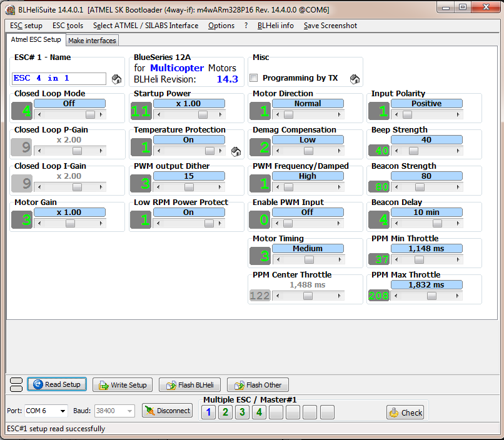
Task: Switch to the Make interfaces tab
Action: point(93,41)
